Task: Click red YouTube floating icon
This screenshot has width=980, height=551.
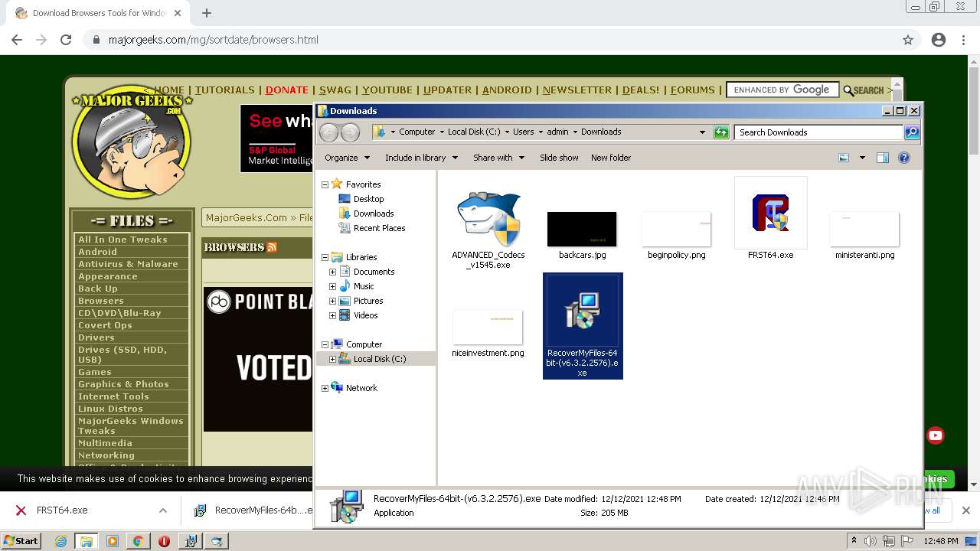Action: (x=936, y=435)
